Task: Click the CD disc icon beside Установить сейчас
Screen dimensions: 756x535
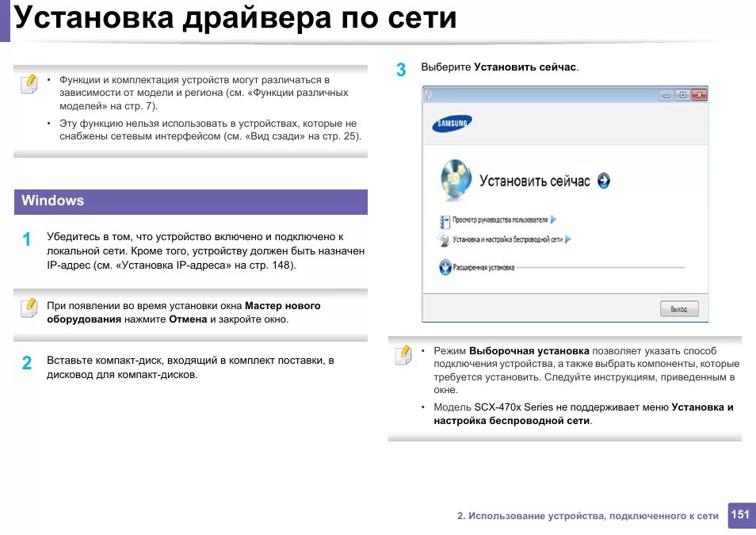Action: [x=456, y=180]
